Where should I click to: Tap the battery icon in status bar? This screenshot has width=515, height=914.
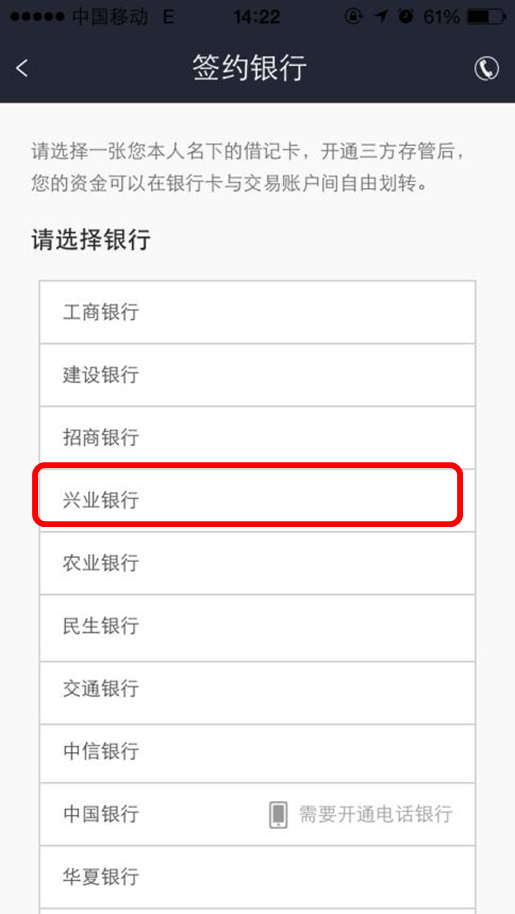tap(486, 17)
